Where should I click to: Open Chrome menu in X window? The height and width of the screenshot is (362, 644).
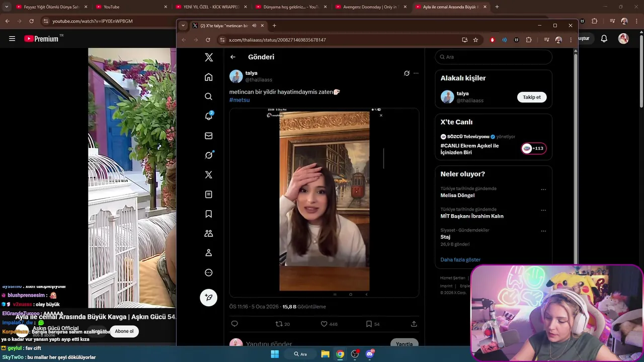571,40
